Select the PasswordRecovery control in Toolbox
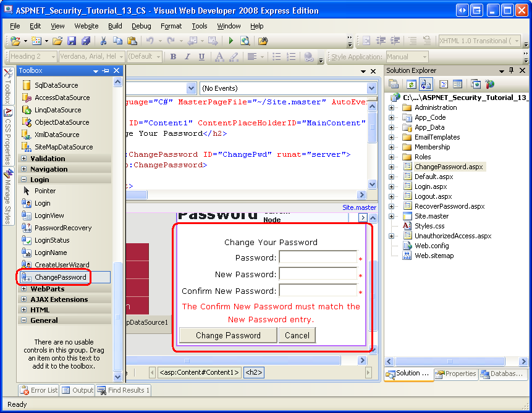Screen dimensions: 532x413 (64, 228)
